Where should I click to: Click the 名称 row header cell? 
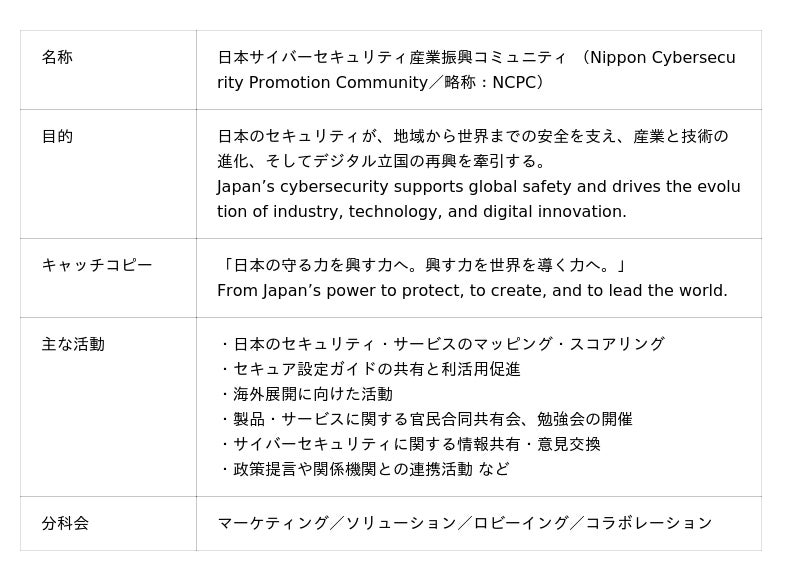[57, 58]
